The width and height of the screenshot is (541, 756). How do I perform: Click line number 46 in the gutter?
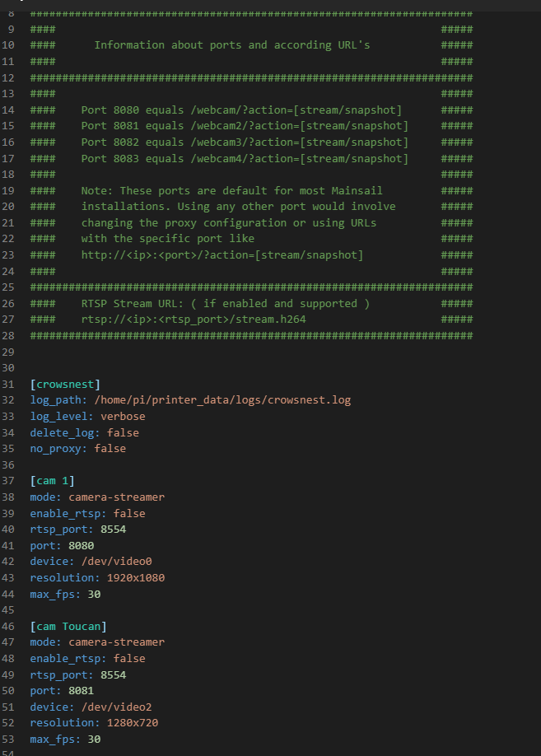pos(12,626)
